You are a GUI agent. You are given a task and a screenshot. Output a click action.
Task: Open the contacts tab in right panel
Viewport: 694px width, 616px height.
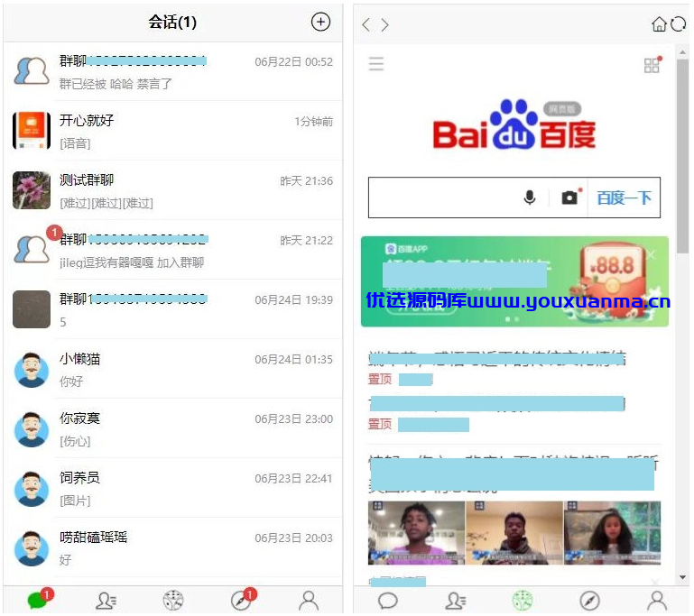coord(455,601)
